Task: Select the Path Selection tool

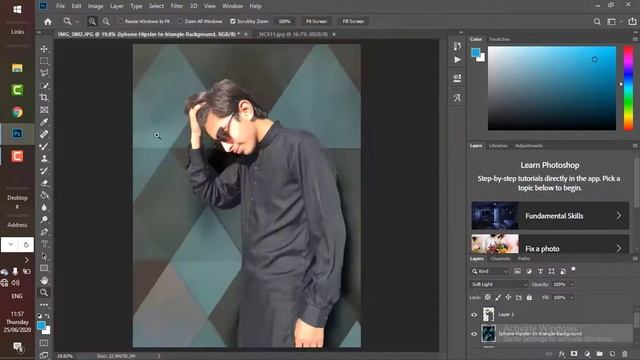Action: (44, 256)
